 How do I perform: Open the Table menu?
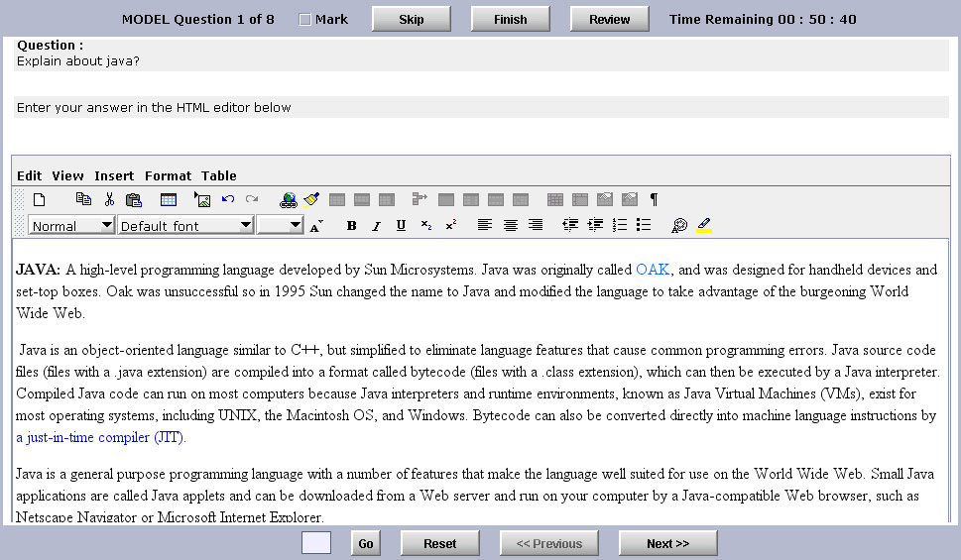click(219, 175)
